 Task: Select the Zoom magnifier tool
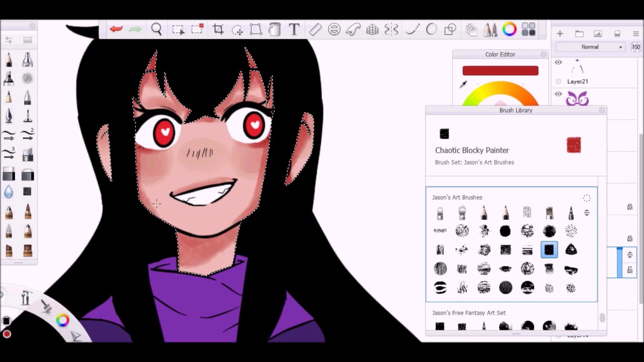pyautogui.click(x=156, y=30)
